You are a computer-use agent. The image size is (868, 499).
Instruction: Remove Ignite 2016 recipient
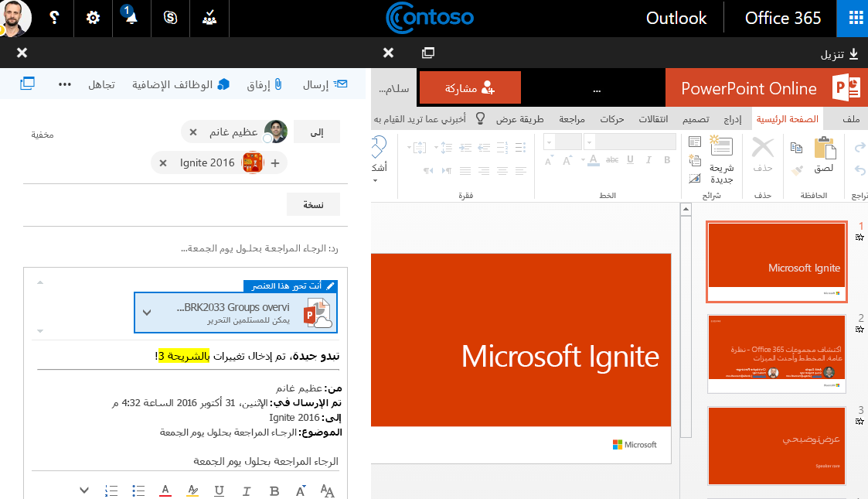click(163, 162)
